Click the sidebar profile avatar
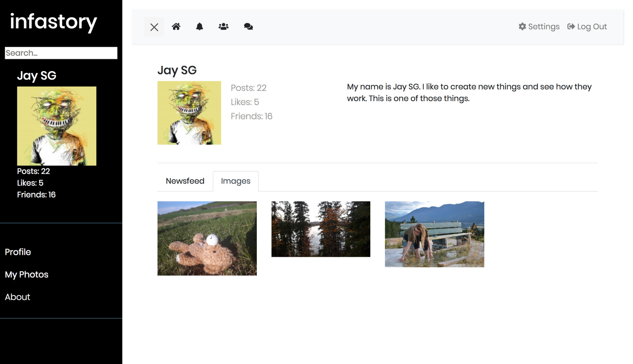633x364 pixels. 57,126
